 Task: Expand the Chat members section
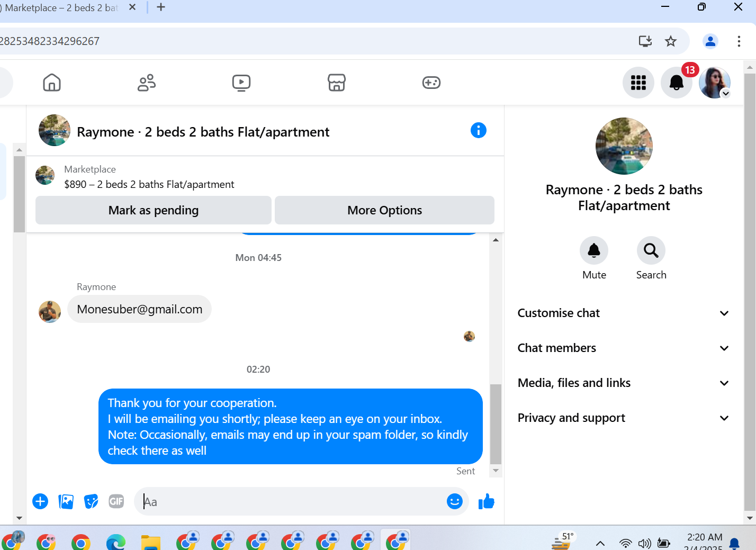click(624, 348)
